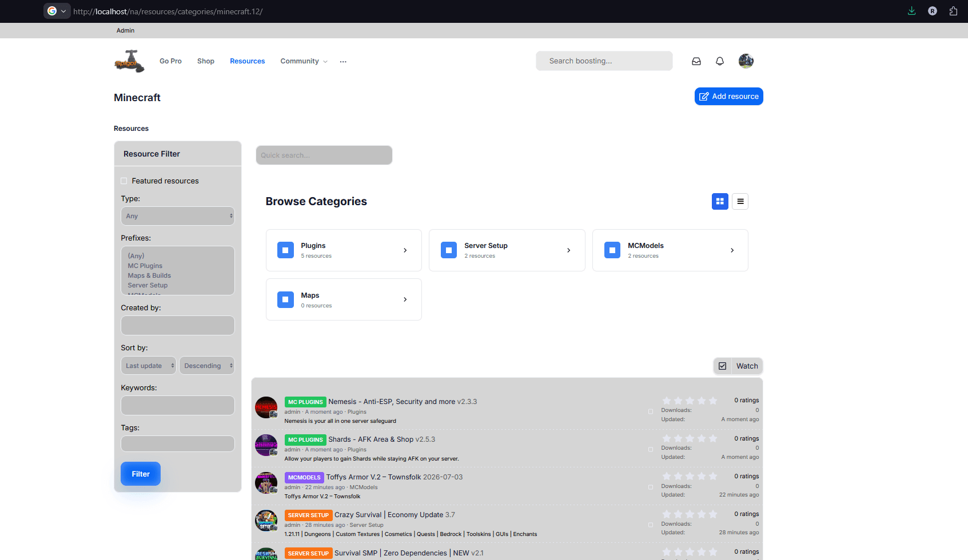Open the Admin bar link
Screen dimensions: 968x560
click(x=126, y=30)
